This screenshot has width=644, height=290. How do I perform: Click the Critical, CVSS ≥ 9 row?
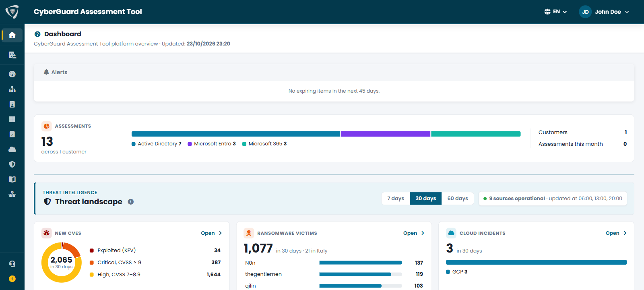tap(155, 262)
